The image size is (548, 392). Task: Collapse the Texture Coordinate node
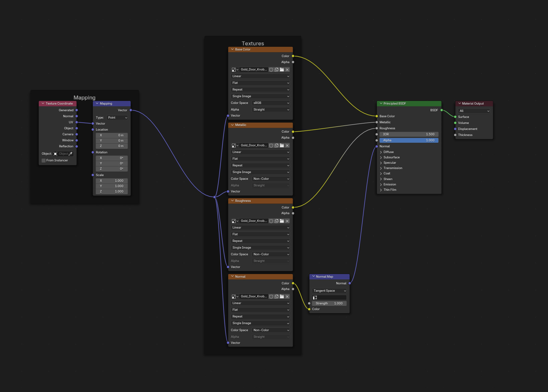43,104
